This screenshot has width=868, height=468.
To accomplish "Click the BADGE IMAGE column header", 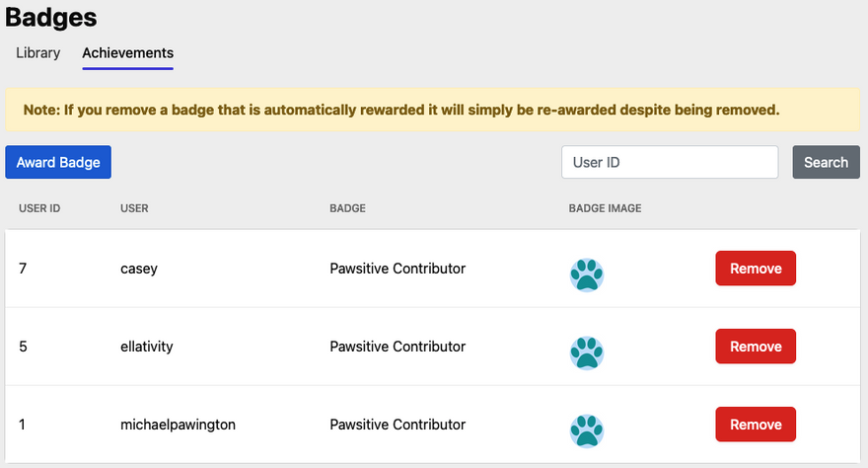I will tap(605, 208).
